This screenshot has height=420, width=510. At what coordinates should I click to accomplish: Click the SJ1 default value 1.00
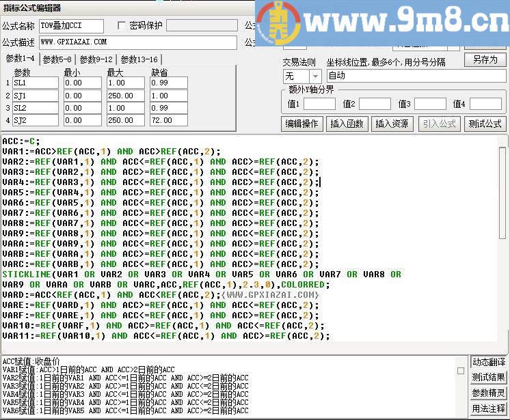pyautogui.click(x=169, y=96)
